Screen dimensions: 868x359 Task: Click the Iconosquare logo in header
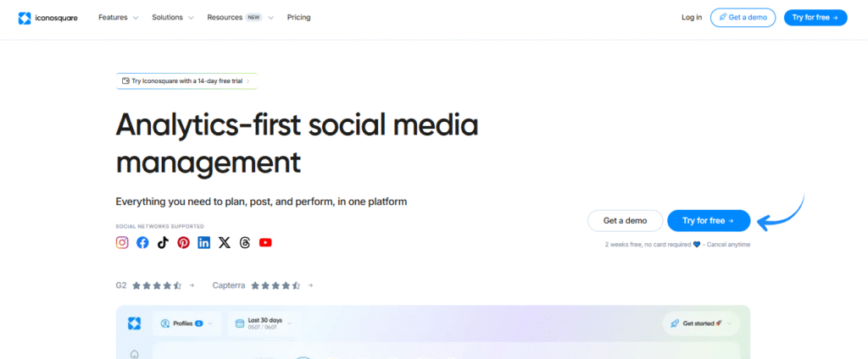pos(47,18)
